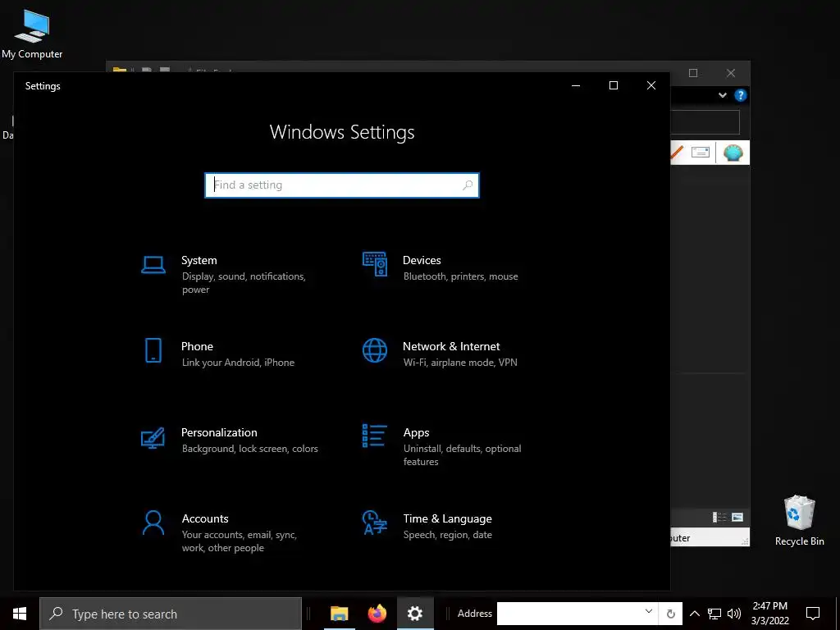Open the System category label
The image size is (840, 630).
point(199,260)
